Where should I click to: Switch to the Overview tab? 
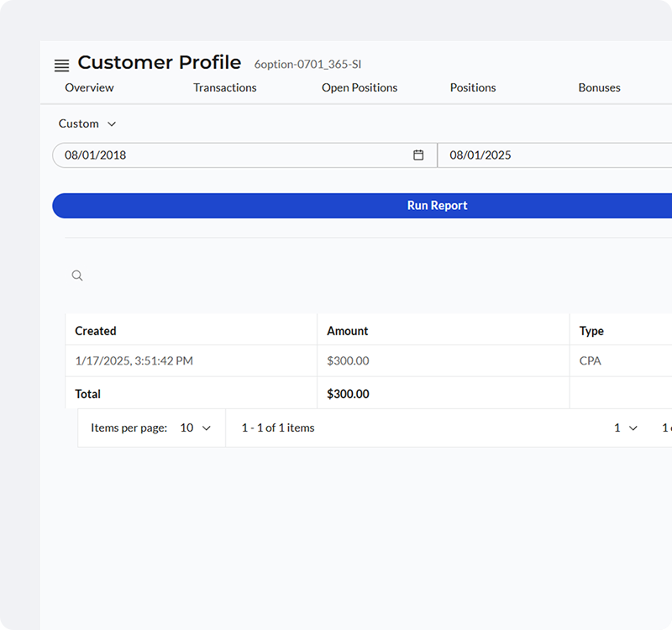[x=89, y=87]
